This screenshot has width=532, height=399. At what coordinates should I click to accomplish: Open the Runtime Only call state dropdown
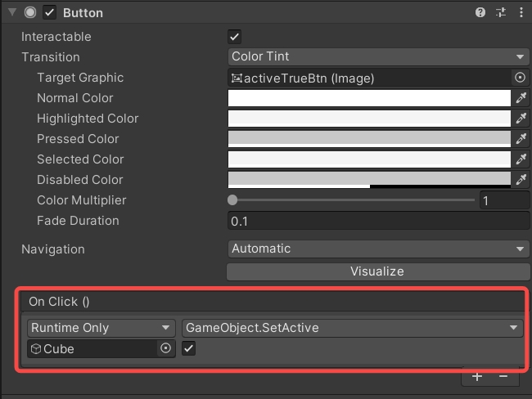(101, 328)
